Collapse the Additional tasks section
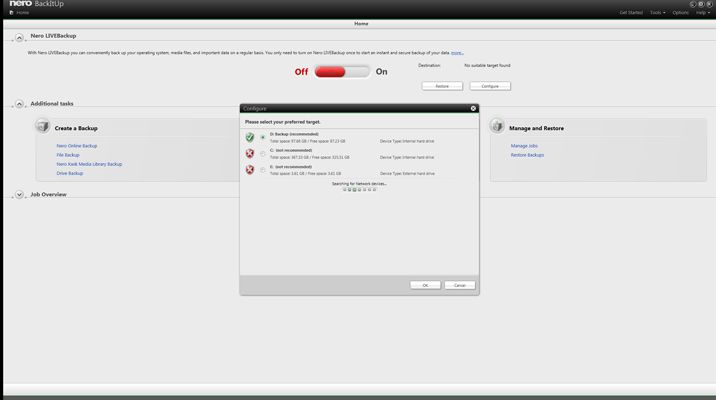716x400 pixels. coord(19,104)
